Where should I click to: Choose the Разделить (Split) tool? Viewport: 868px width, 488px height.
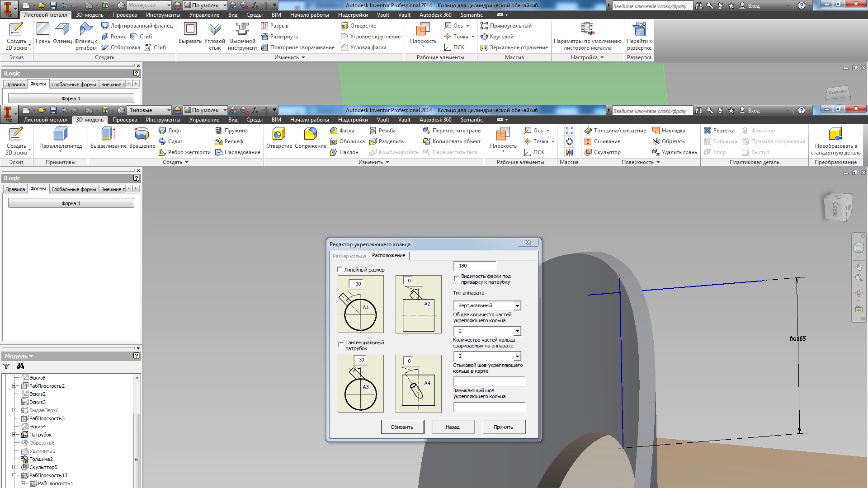(x=387, y=141)
